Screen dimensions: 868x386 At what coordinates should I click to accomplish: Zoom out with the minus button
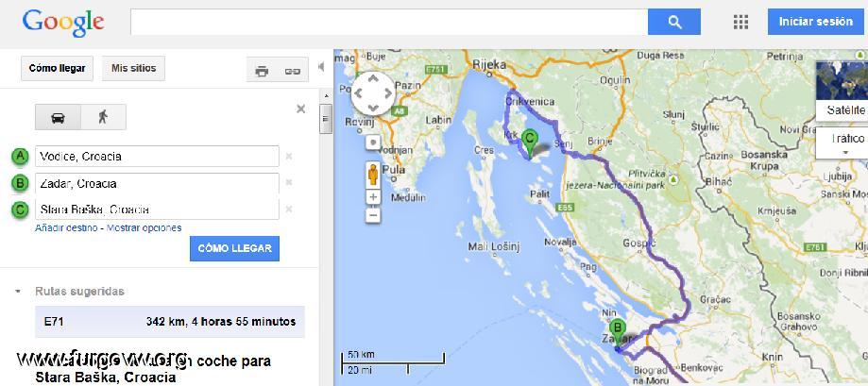(374, 214)
